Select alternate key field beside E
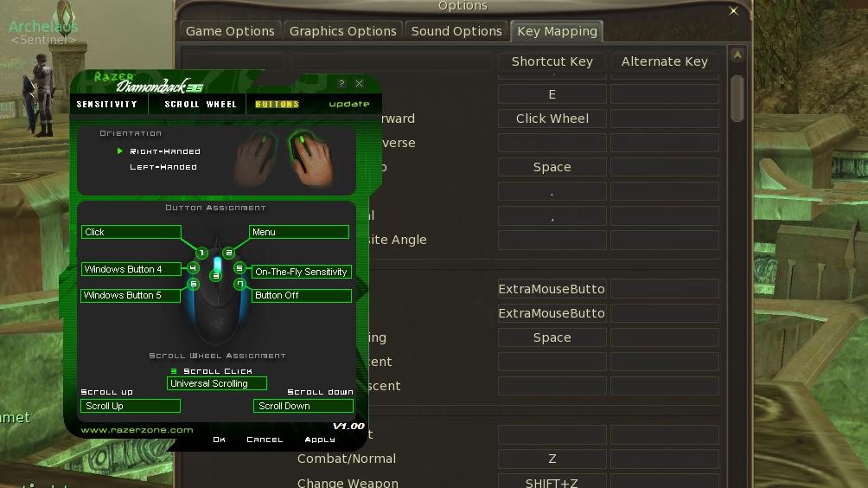This screenshot has width=868, height=488. point(664,94)
